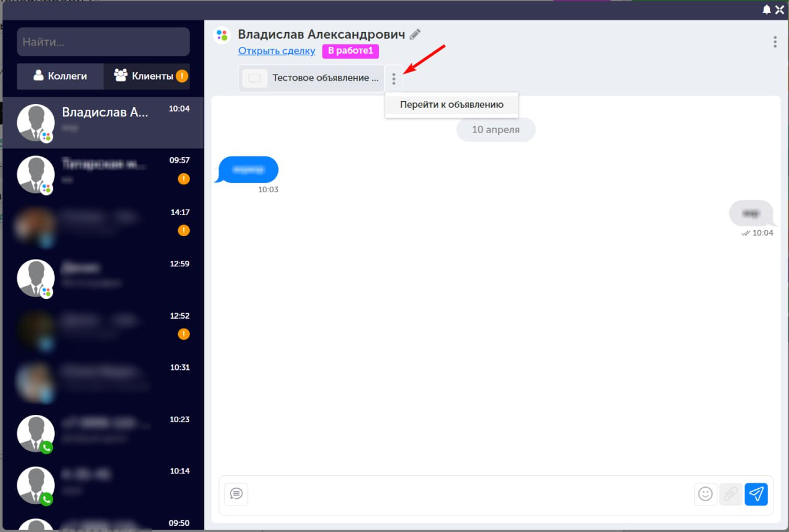Open the Открыть сделку link

(277, 51)
